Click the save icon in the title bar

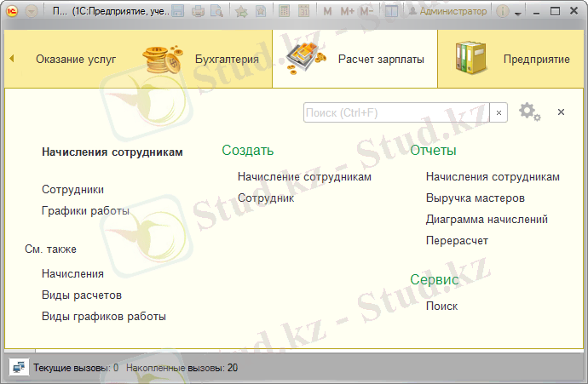pos(178,12)
